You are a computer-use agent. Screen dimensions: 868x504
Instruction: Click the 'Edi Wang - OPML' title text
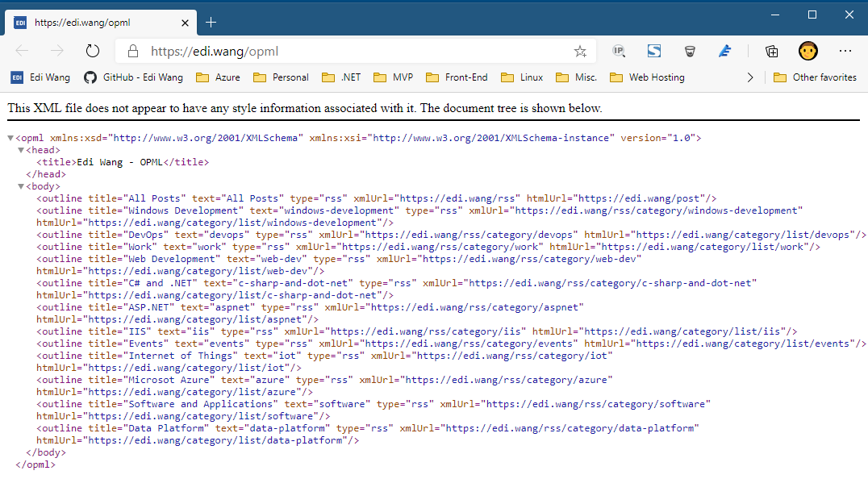pyautogui.click(x=119, y=162)
